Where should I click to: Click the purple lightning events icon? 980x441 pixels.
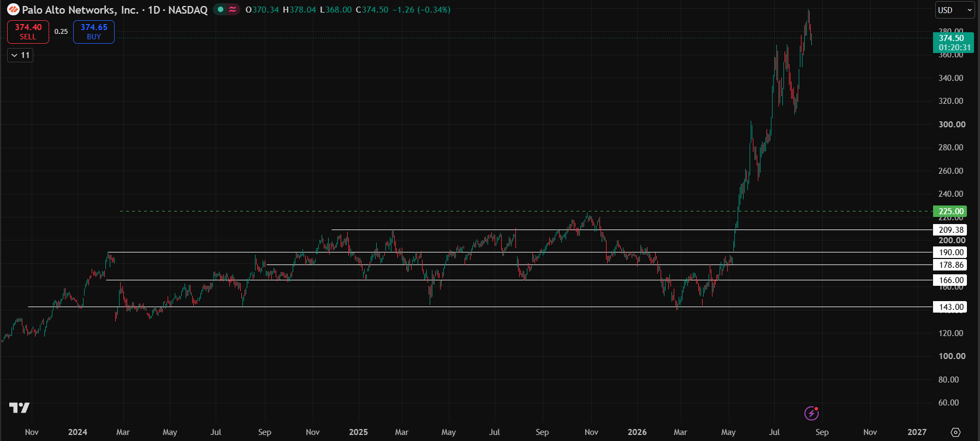(x=811, y=413)
